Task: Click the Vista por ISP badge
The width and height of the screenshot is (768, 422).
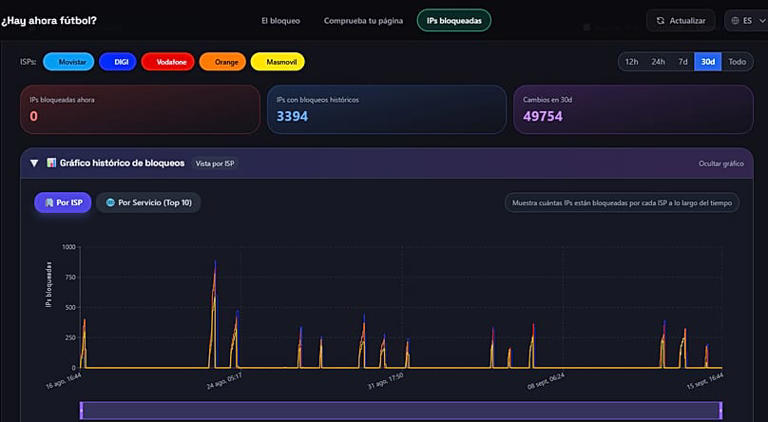Action: tap(215, 164)
